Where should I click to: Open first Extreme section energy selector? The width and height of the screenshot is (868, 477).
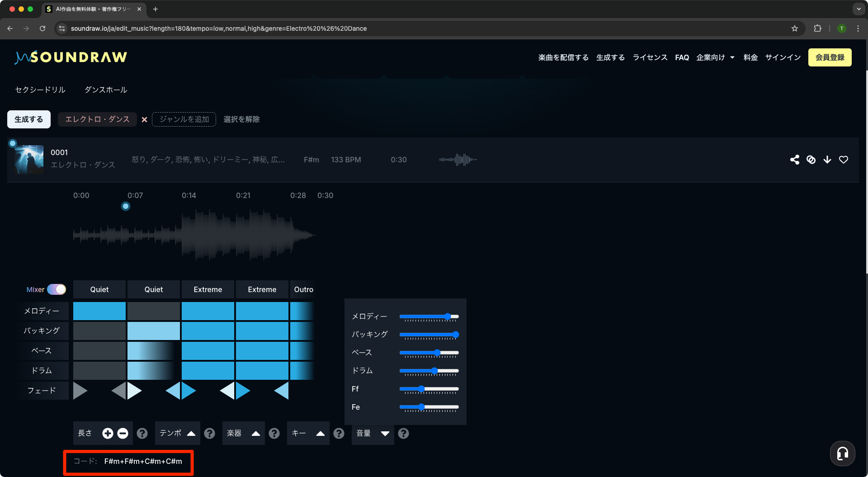coord(208,289)
